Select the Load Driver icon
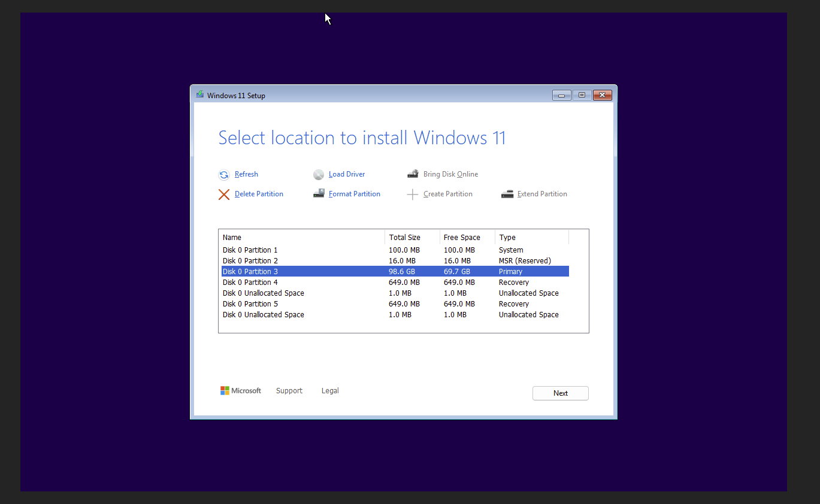This screenshot has height=504, width=820. (319, 174)
